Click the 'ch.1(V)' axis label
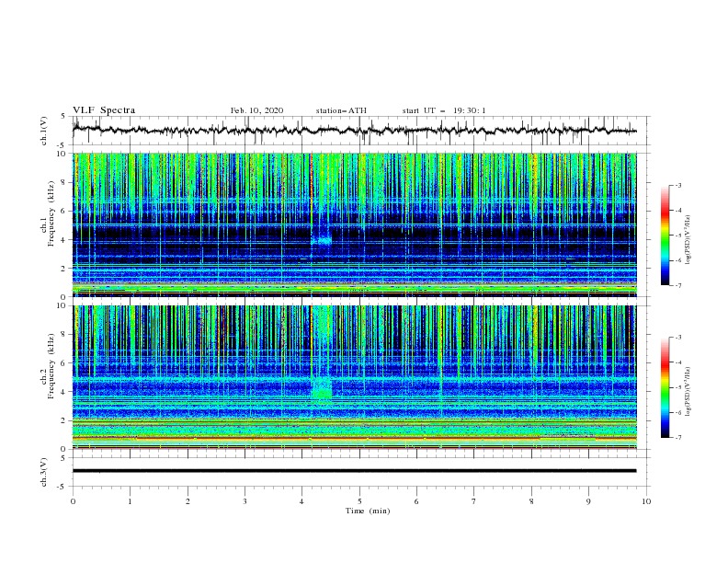This screenshot has width=728, height=563. point(44,131)
